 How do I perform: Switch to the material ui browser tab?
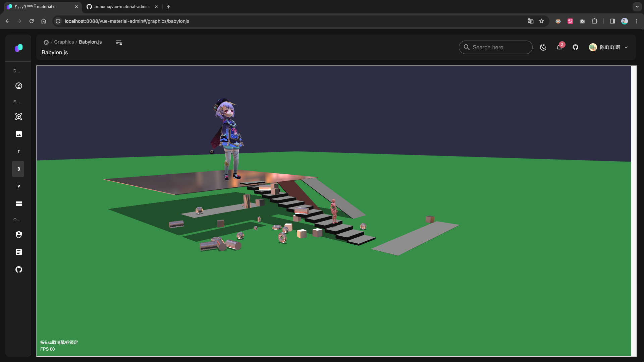(x=43, y=7)
